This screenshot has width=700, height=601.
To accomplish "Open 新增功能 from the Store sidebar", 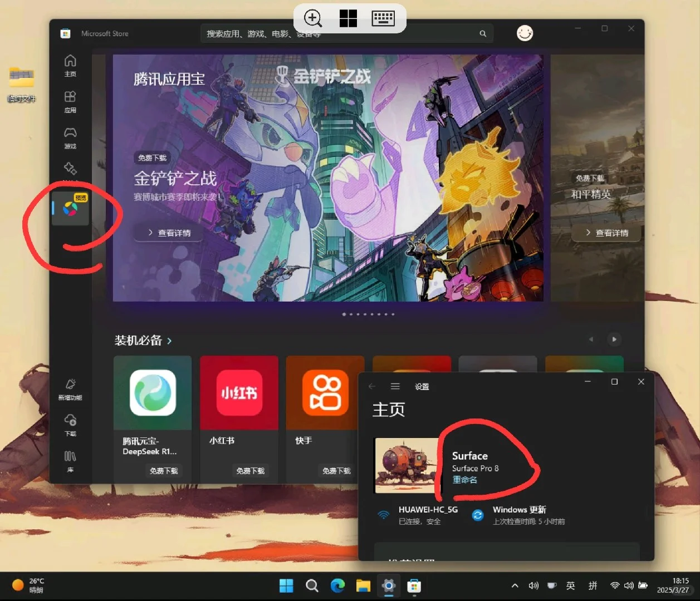I will tap(70, 389).
